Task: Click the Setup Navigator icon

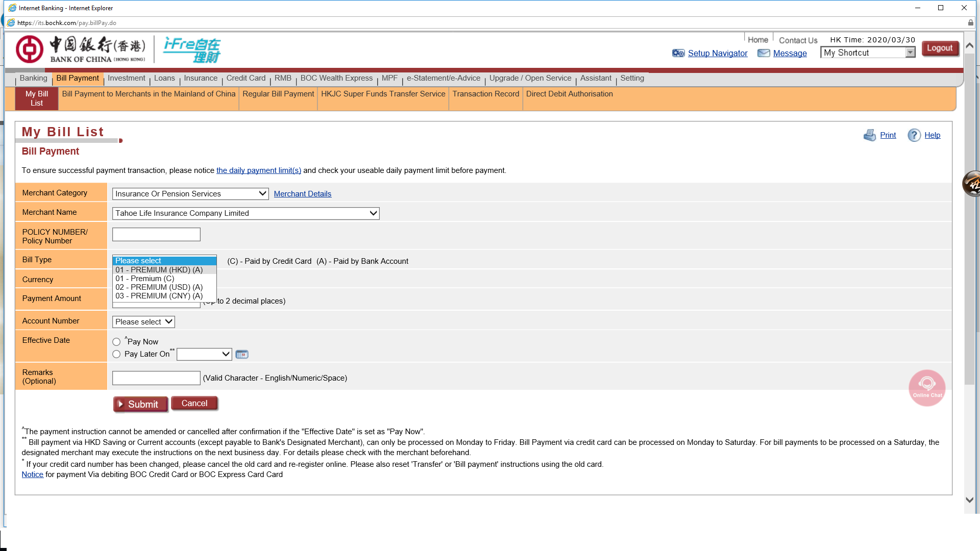Action: click(x=678, y=53)
